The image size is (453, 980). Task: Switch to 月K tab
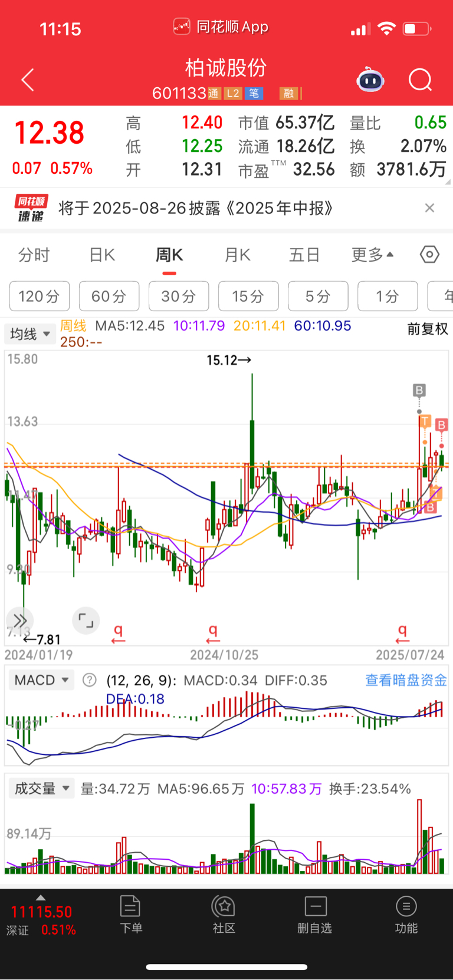coord(238,255)
